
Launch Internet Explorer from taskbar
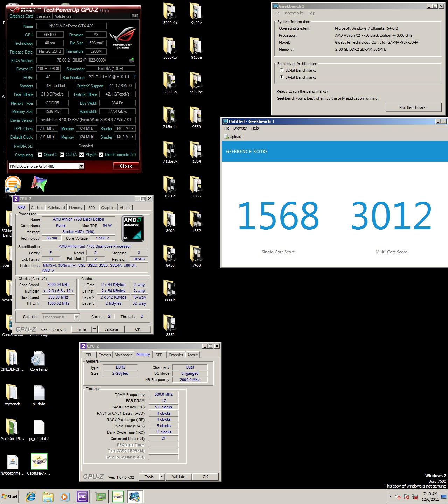coord(31,497)
